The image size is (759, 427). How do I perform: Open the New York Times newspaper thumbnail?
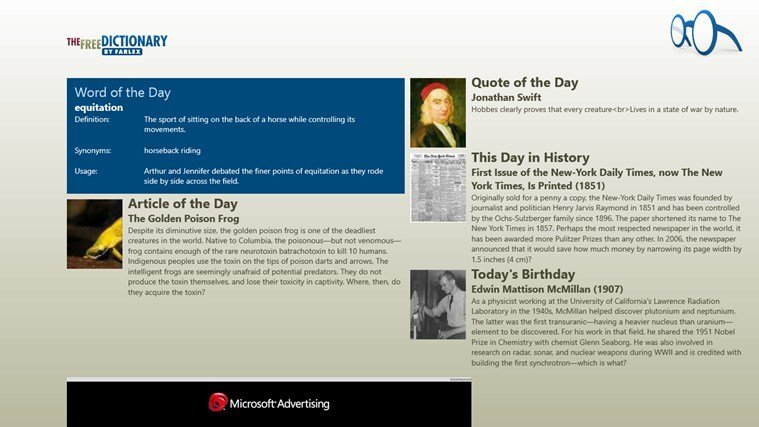[438, 188]
